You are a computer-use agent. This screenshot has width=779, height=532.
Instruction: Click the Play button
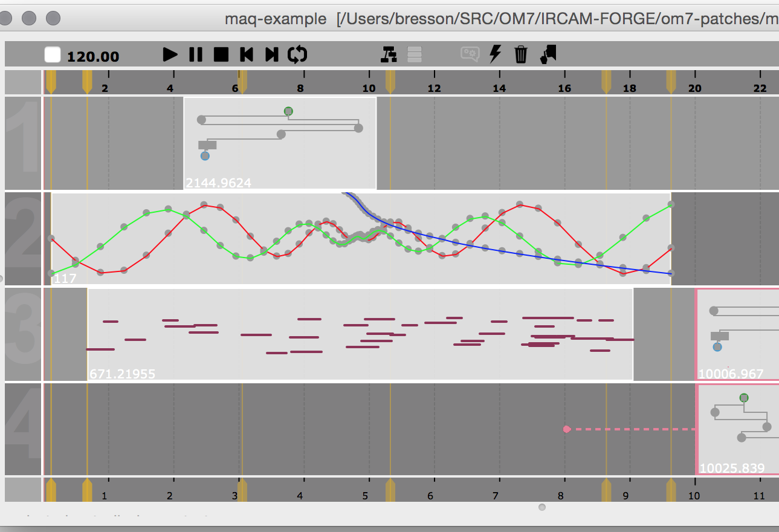pos(170,55)
